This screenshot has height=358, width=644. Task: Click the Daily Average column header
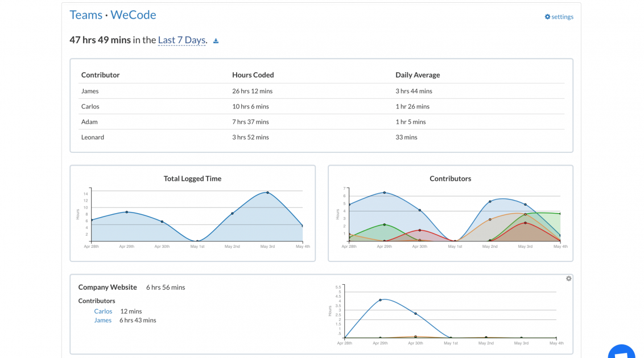click(x=418, y=75)
